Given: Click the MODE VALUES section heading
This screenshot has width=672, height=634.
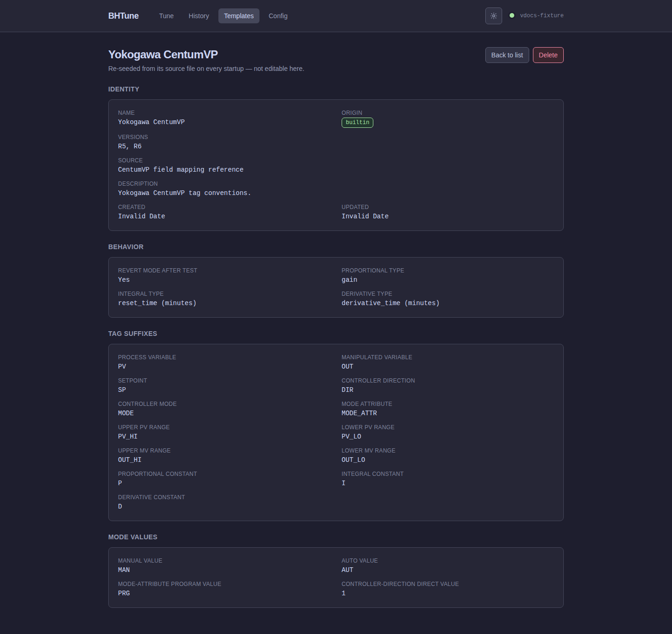Looking at the screenshot, I should 133,537.
